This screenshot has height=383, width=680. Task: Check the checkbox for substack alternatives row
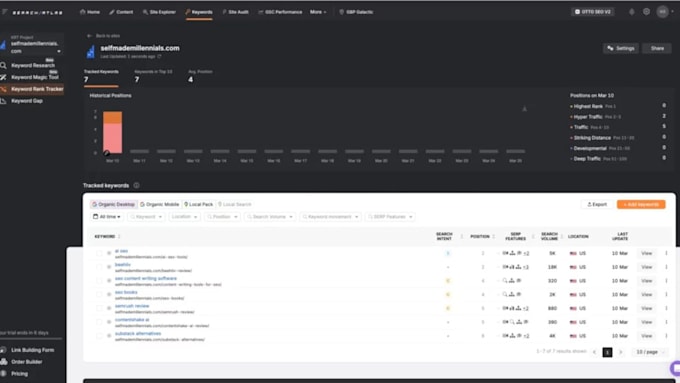coord(99,336)
